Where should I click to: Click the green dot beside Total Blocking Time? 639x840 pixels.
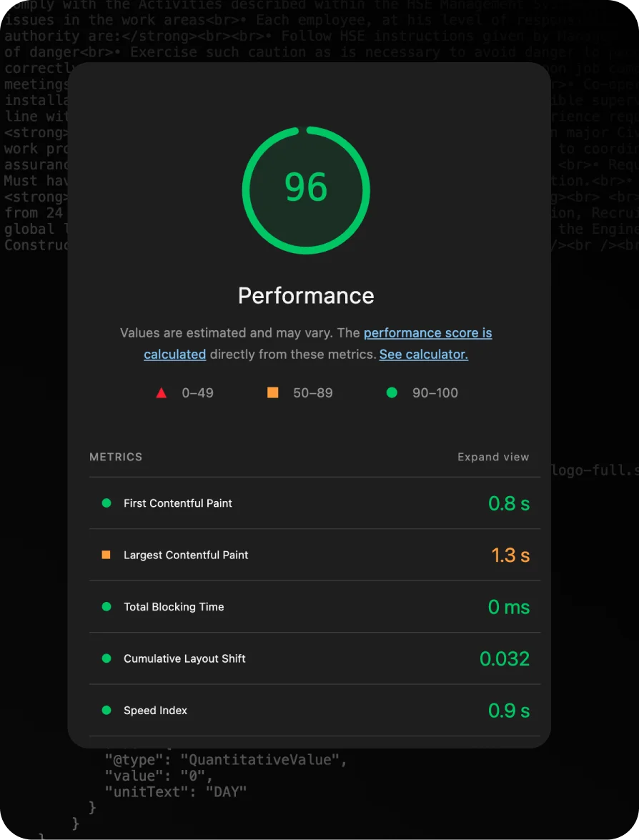(x=106, y=607)
